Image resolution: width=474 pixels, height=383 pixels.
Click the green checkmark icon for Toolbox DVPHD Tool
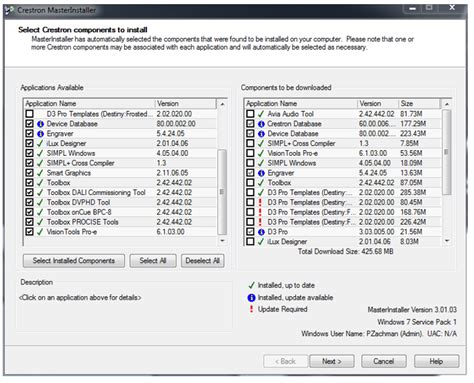40,202
